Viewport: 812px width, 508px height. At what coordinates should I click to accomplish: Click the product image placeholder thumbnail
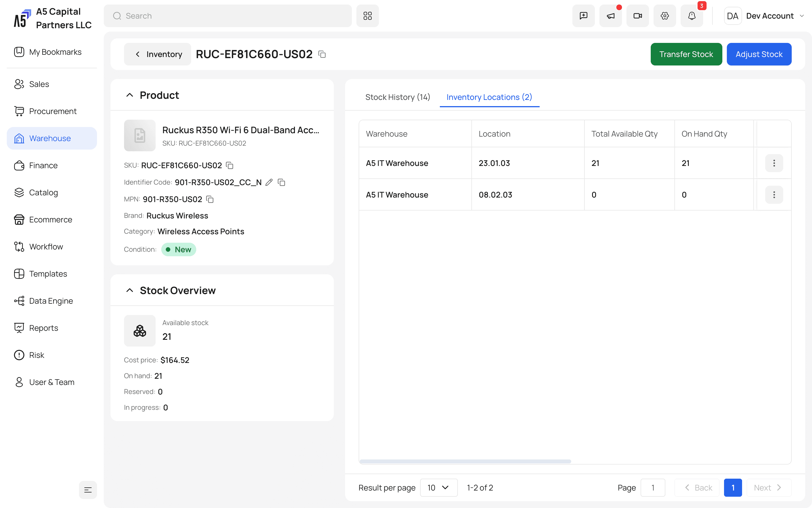click(140, 135)
